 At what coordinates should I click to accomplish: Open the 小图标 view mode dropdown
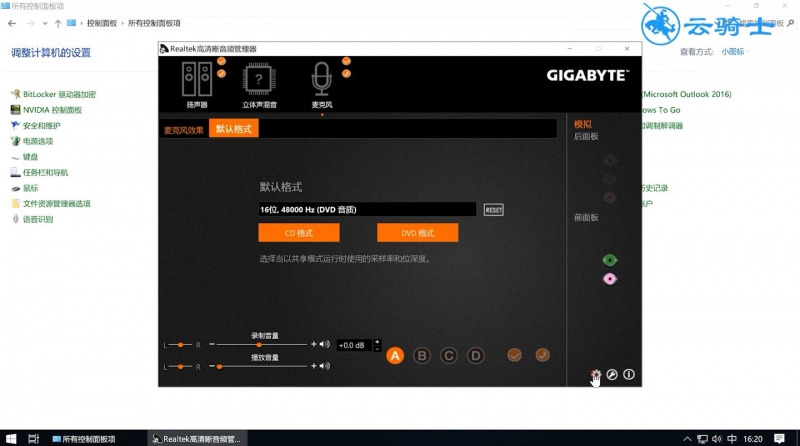pyautogui.click(x=735, y=52)
